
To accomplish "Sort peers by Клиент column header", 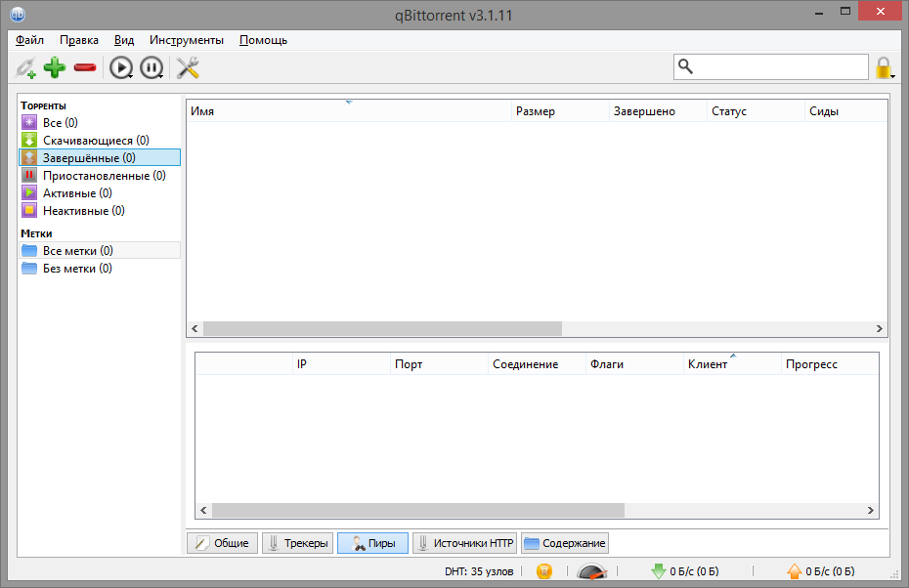I will tap(732, 363).
